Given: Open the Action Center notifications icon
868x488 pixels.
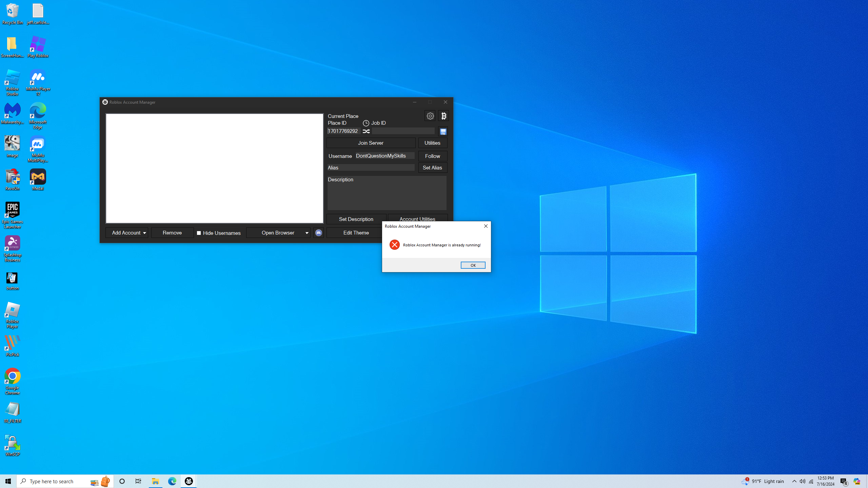Looking at the screenshot, I should [844, 481].
